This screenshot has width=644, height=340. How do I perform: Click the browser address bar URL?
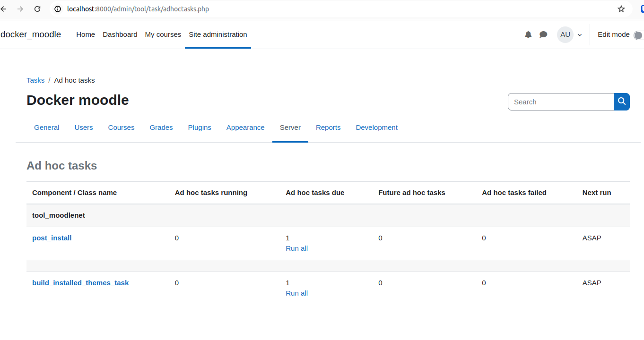138,9
